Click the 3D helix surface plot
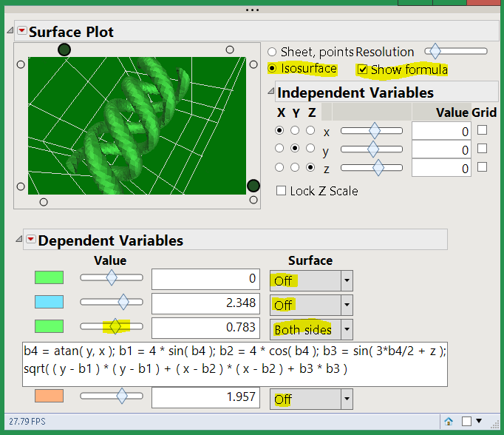504x435 pixels. coord(137,126)
